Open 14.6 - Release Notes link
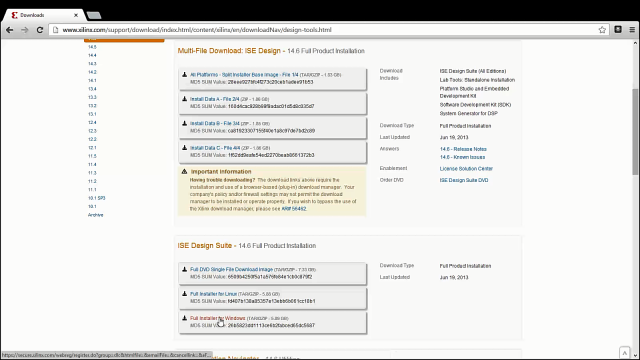 point(463,149)
